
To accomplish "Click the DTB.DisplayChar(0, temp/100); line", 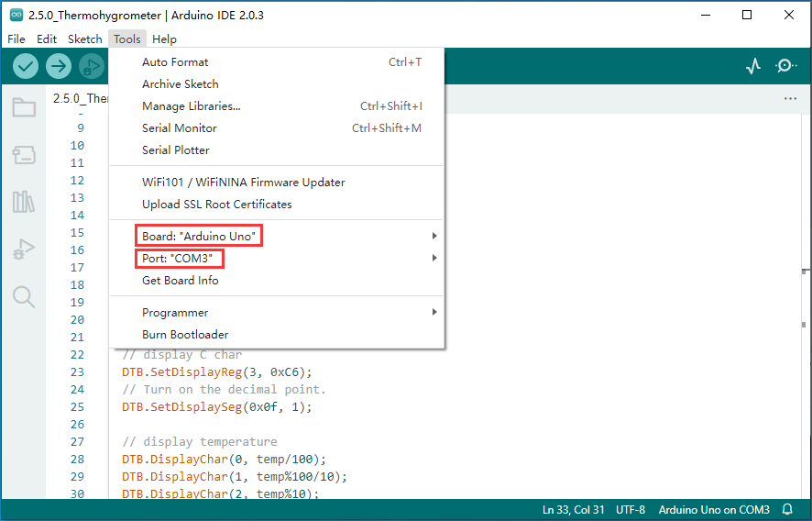I will [225, 460].
